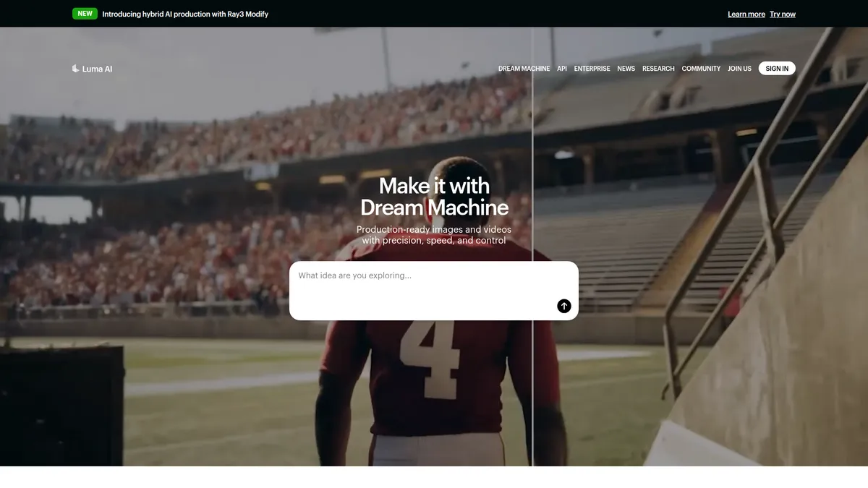Image resolution: width=868 pixels, height=488 pixels.
Task: Open the Research page
Action: (x=658, y=69)
